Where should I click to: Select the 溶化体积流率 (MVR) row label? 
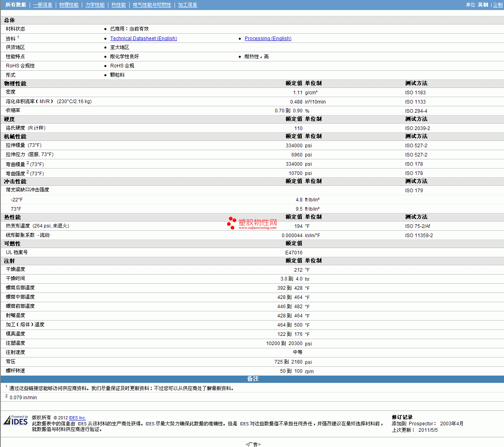[49, 101]
